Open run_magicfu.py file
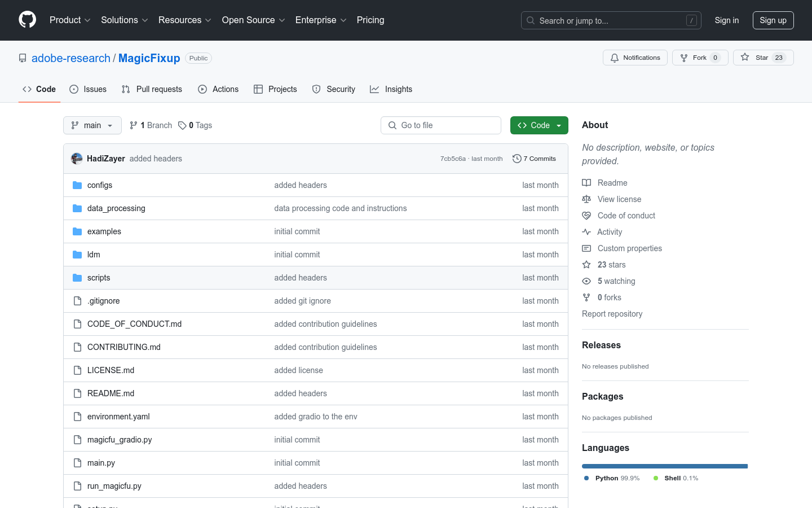The image size is (812, 508). (114, 486)
